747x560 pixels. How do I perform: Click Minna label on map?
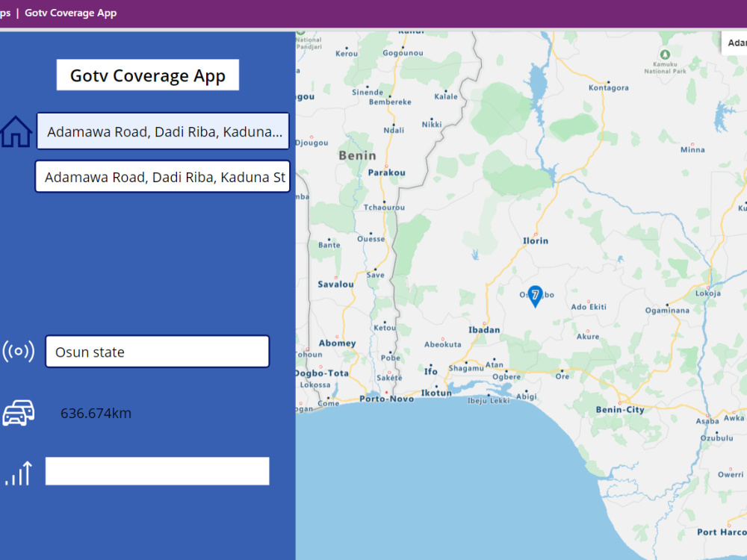(x=692, y=149)
